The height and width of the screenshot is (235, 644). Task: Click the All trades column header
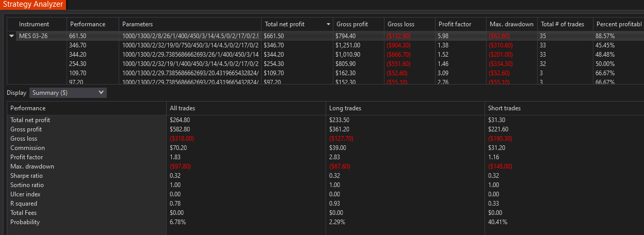tap(182, 108)
